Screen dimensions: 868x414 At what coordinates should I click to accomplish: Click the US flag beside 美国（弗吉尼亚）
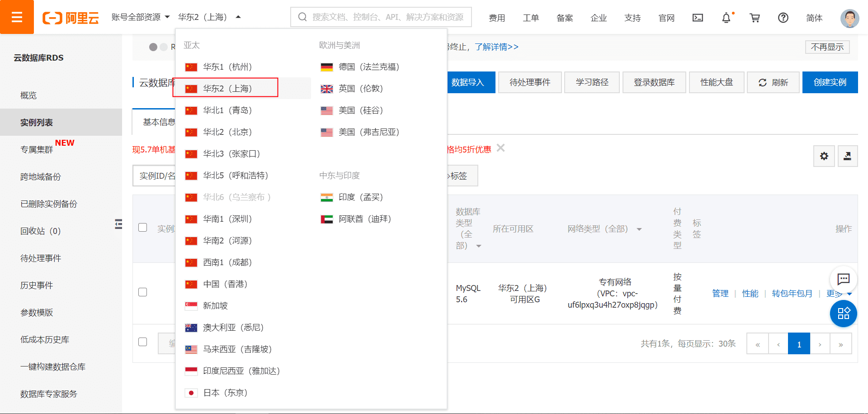click(x=327, y=132)
